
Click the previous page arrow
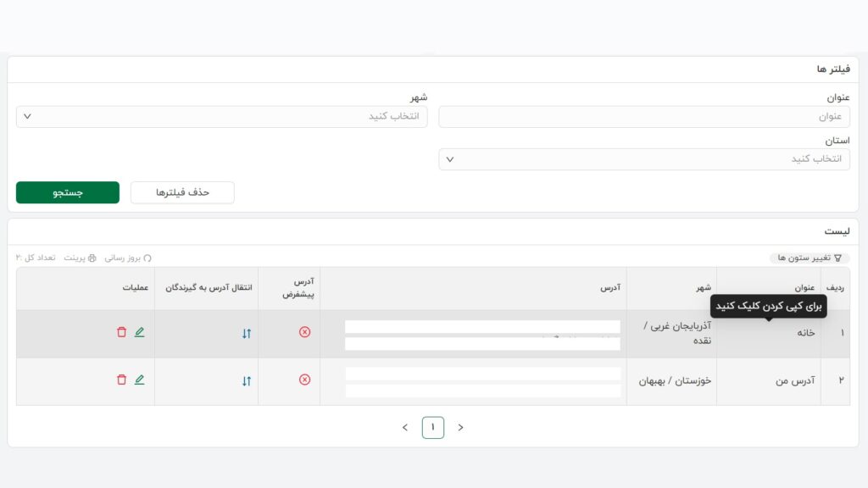click(x=404, y=427)
